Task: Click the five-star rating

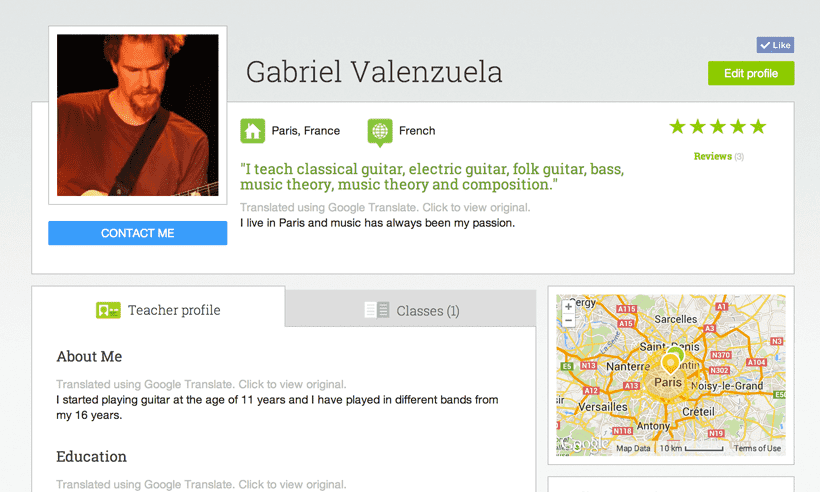Action: coord(717,127)
